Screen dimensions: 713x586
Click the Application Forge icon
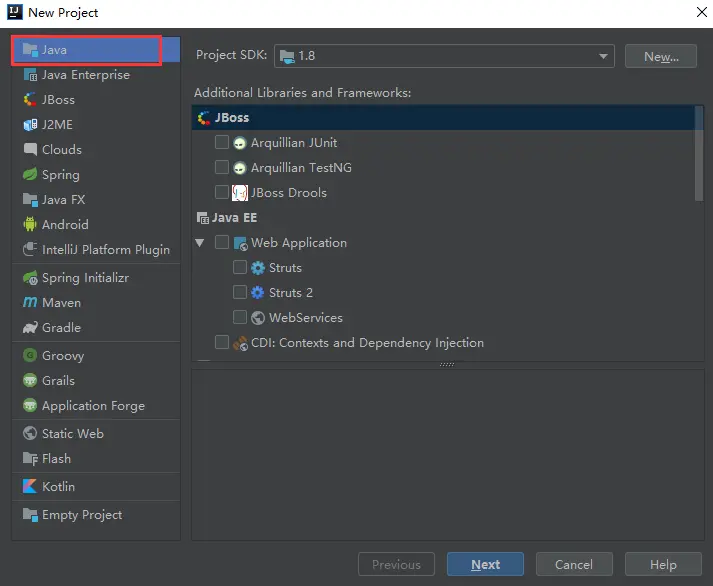(x=30, y=405)
